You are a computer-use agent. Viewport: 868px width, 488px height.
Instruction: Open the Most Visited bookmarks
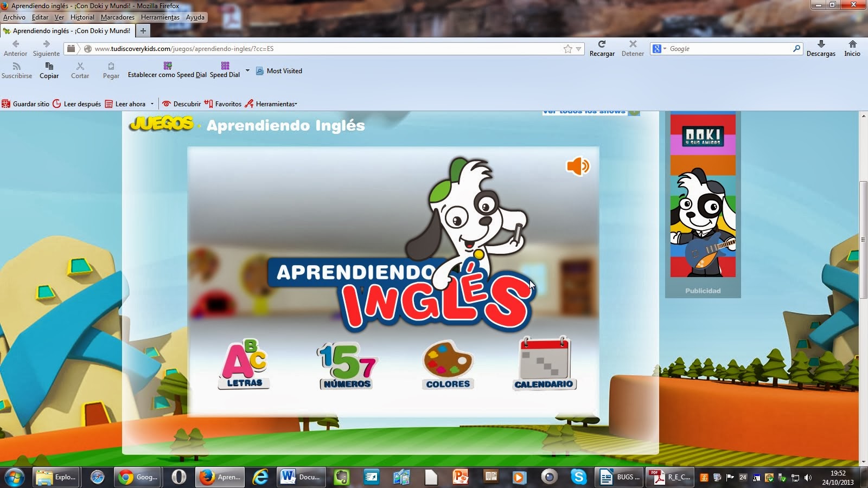click(x=279, y=71)
